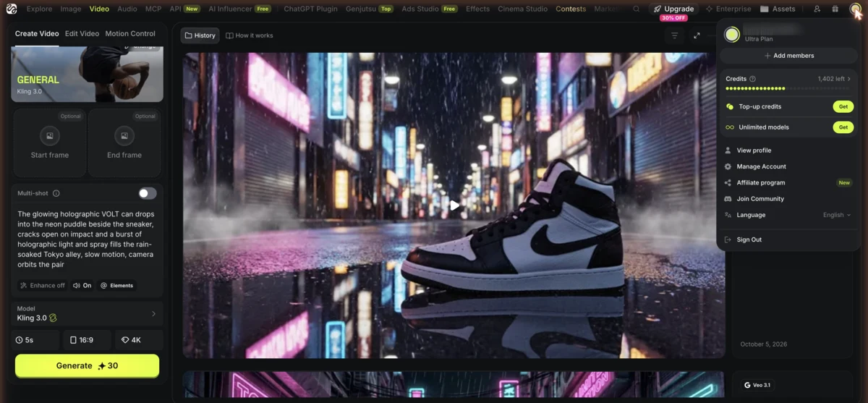Click the filter icon above the video preview
The width and height of the screenshot is (868, 403).
coord(674,35)
